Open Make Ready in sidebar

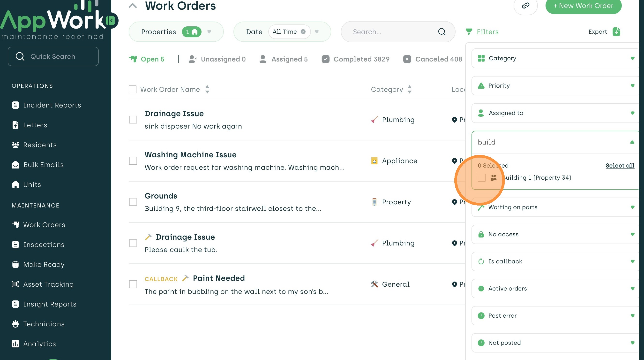point(44,264)
